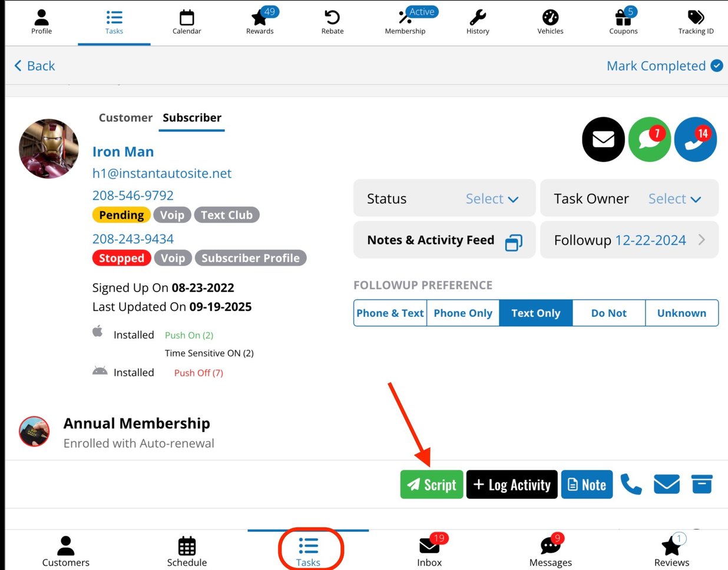Go to the Inbox tab in the bottom bar
The height and width of the screenshot is (570, 728).
(429, 551)
